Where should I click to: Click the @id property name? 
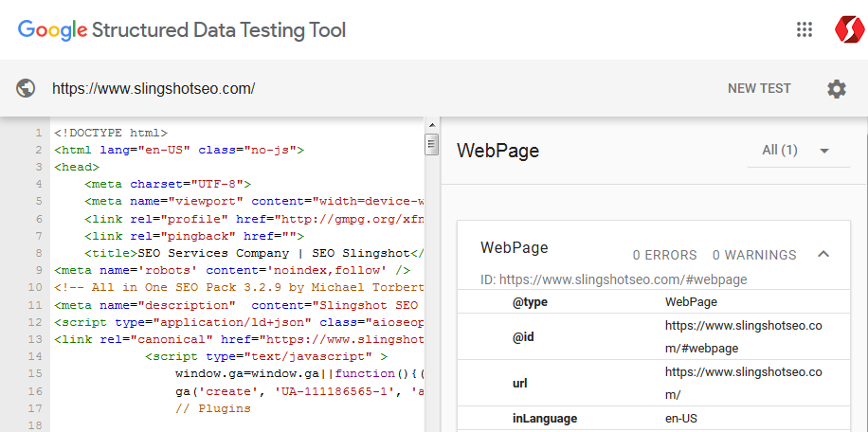(523, 337)
